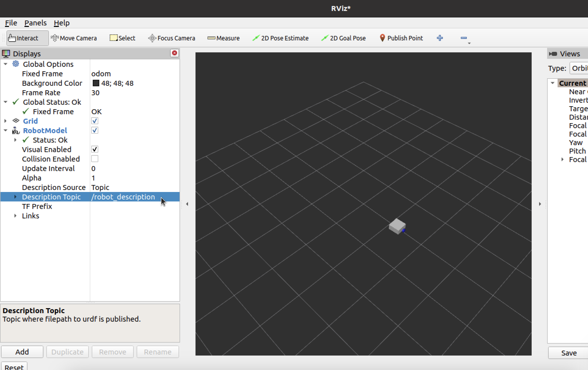This screenshot has width=588, height=370.
Task: Select the Publish Point tool
Action: tap(401, 38)
